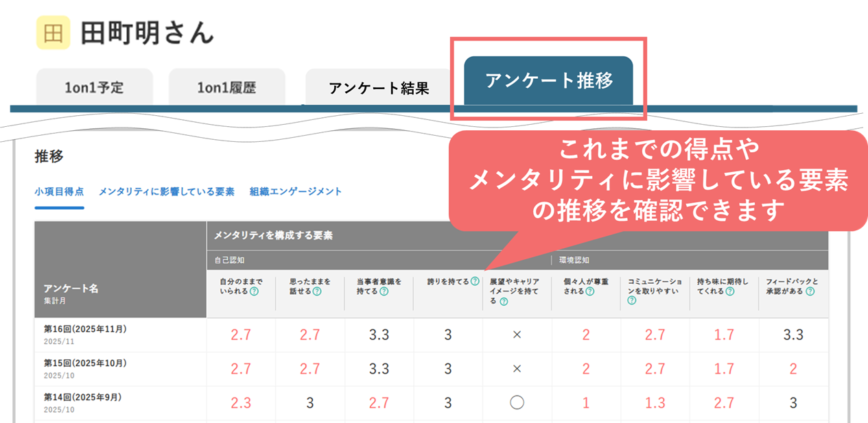Click 第15回 score 3 for 誇りを持てる
The image size is (868, 423).
(447, 369)
